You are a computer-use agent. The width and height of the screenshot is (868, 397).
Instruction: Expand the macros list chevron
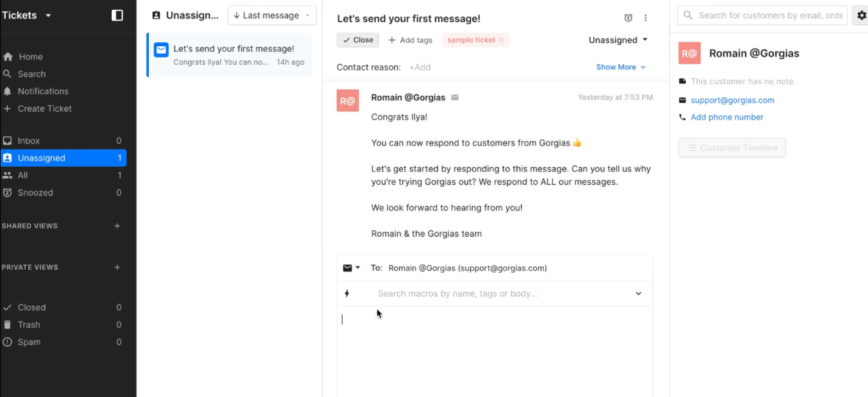[638, 294]
